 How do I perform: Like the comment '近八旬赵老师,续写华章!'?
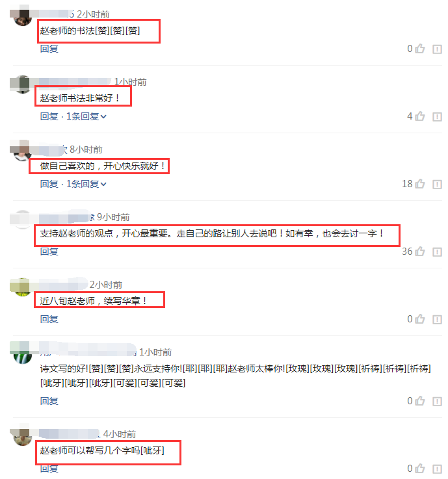pyautogui.click(x=420, y=318)
